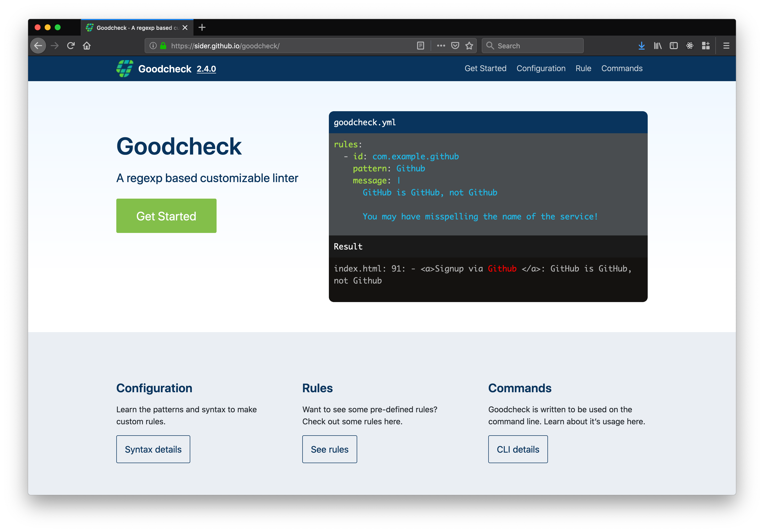Go to the browser home page
764x532 pixels.
coord(87,46)
